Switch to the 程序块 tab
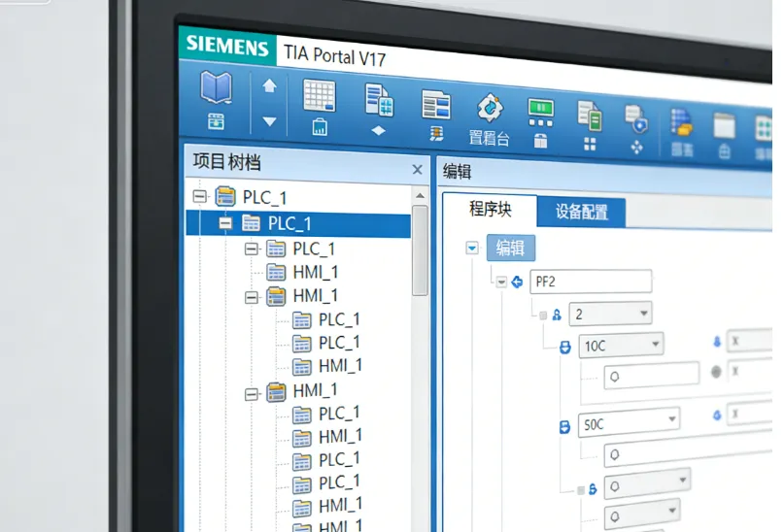Image resolution: width=784 pixels, height=532 pixels. pos(490,209)
